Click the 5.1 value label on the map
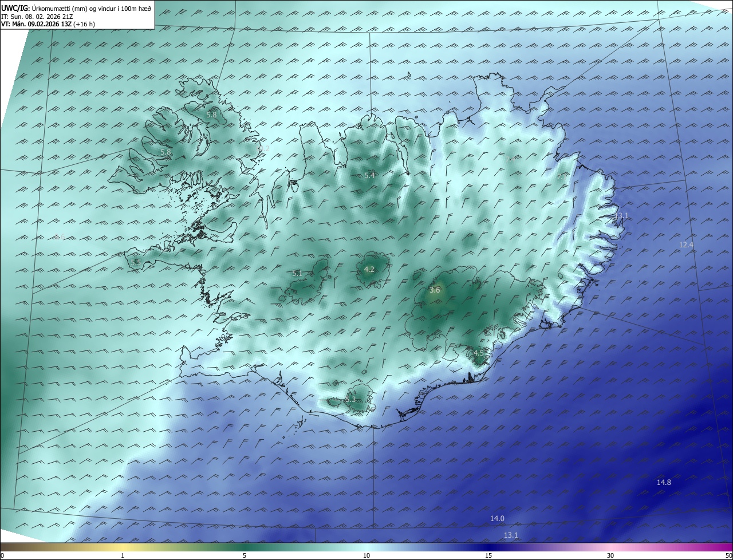The height and width of the screenshot is (560, 733). [x=297, y=274]
